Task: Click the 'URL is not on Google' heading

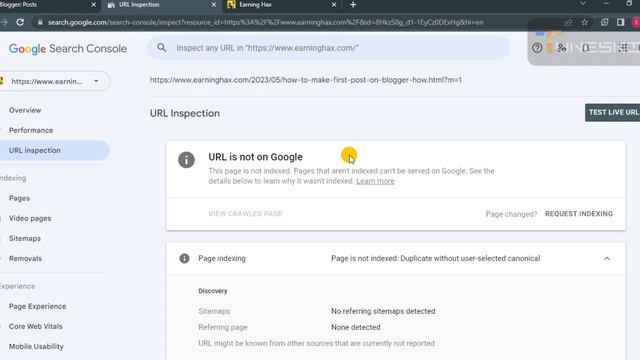Action: pos(256,157)
